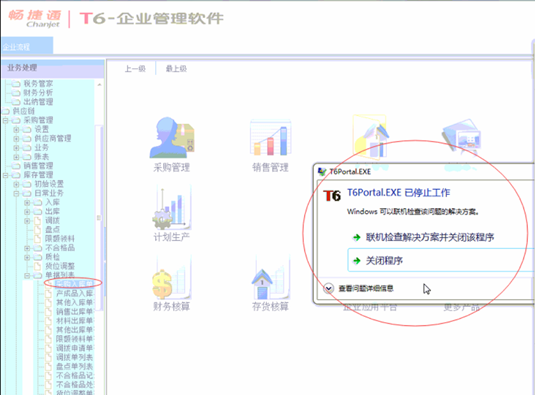
Task: Select 供应链 in the tree
Action: [x=24, y=111]
